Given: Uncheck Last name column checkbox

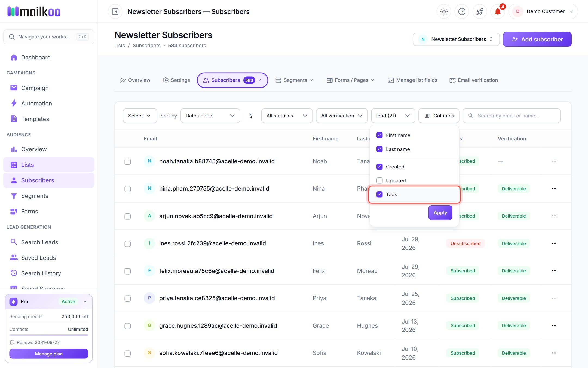Looking at the screenshot, I should pos(379,149).
